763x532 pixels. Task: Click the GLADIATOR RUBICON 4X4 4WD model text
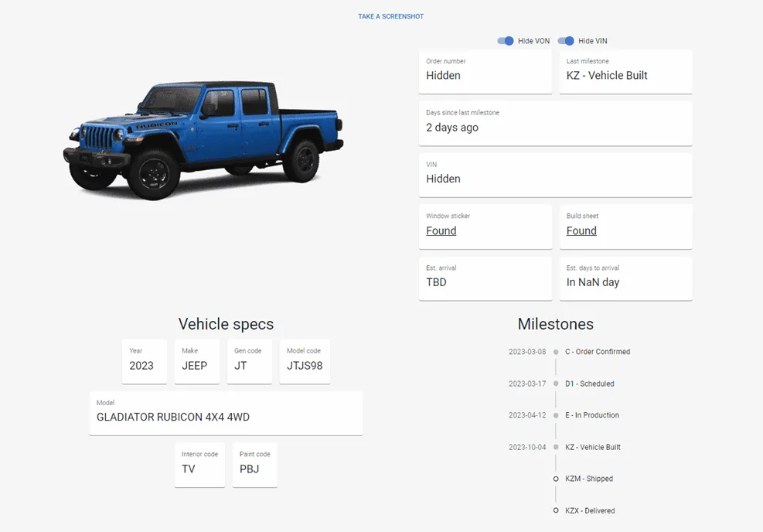tap(172, 417)
